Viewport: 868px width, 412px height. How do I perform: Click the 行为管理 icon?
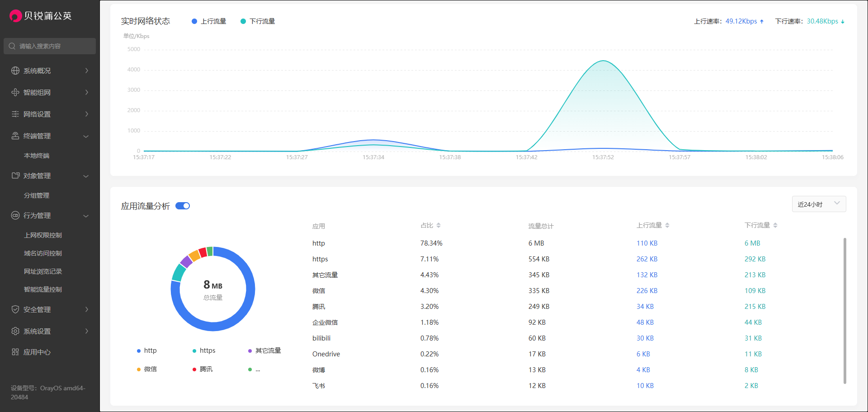coord(15,215)
